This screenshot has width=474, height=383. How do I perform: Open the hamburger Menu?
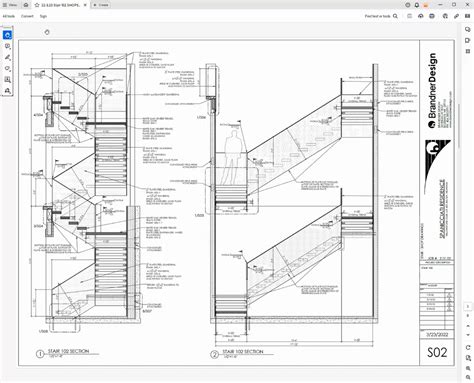9,5
